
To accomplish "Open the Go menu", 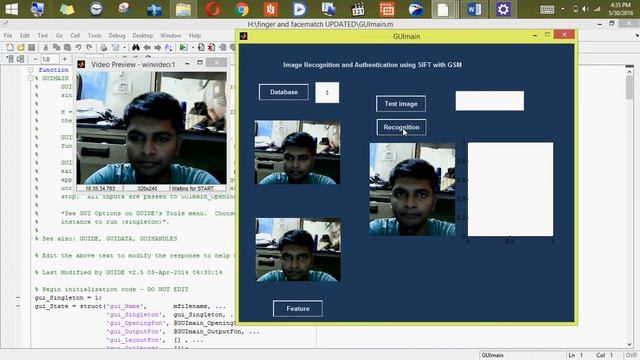I will (59, 36).
